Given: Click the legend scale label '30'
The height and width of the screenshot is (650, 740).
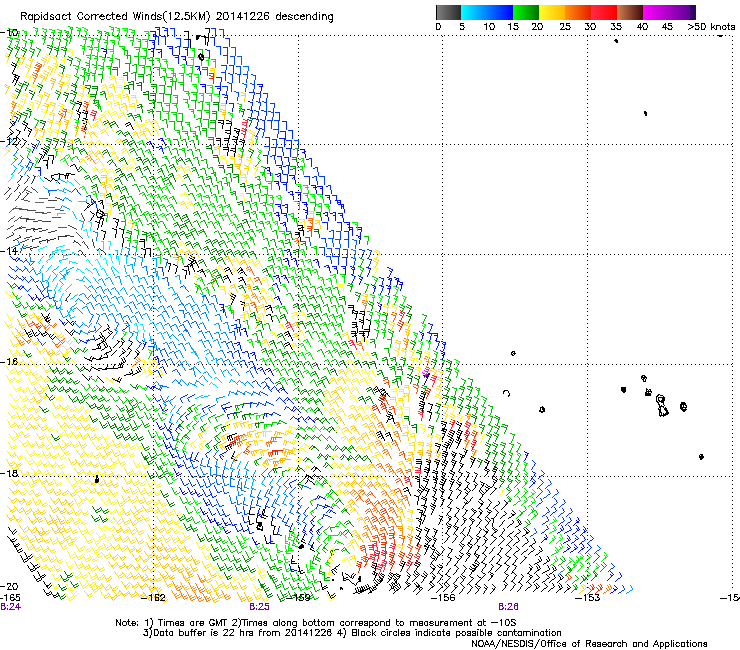Looking at the screenshot, I should coord(590,27).
